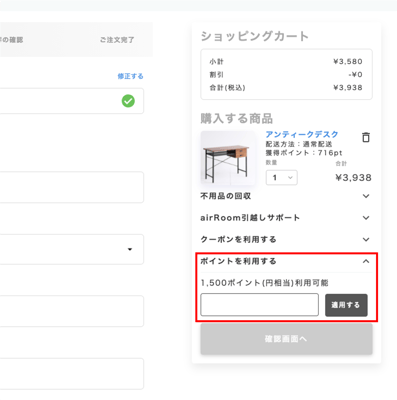Viewport: 397px width, 400px height.
Task: Collapse ポイントを利用する section
Action: coord(286,261)
